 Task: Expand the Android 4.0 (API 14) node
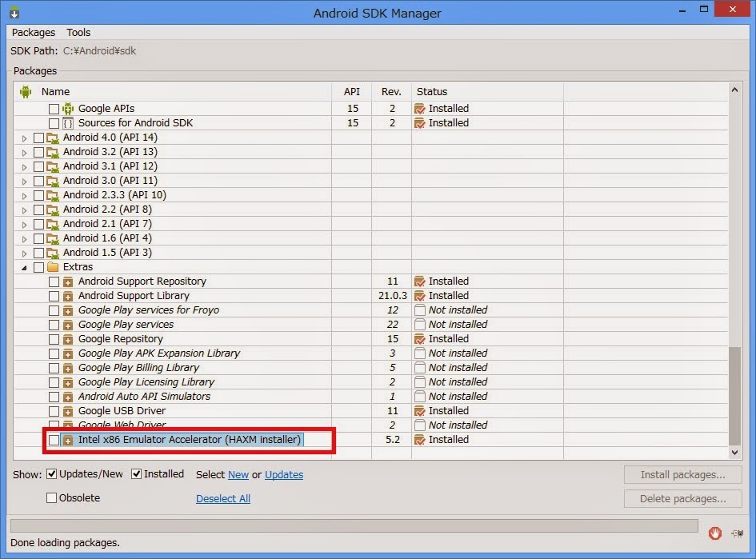tap(24, 138)
